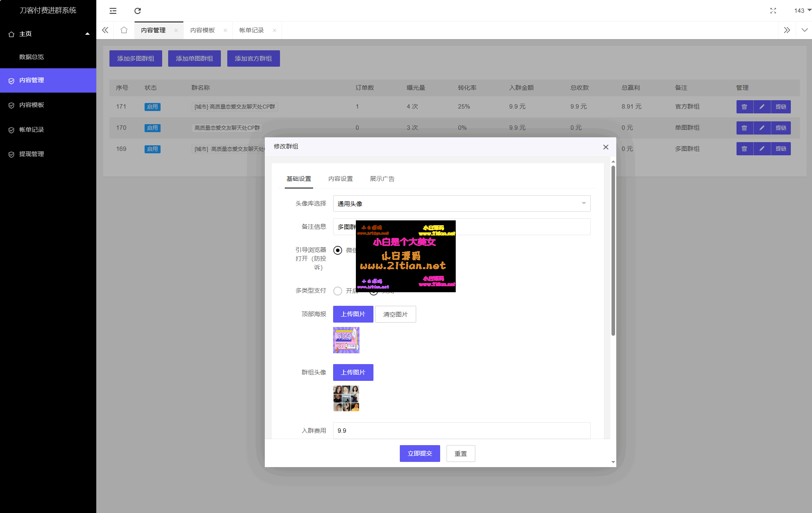Delete row 171 with trash icon

pyautogui.click(x=744, y=107)
